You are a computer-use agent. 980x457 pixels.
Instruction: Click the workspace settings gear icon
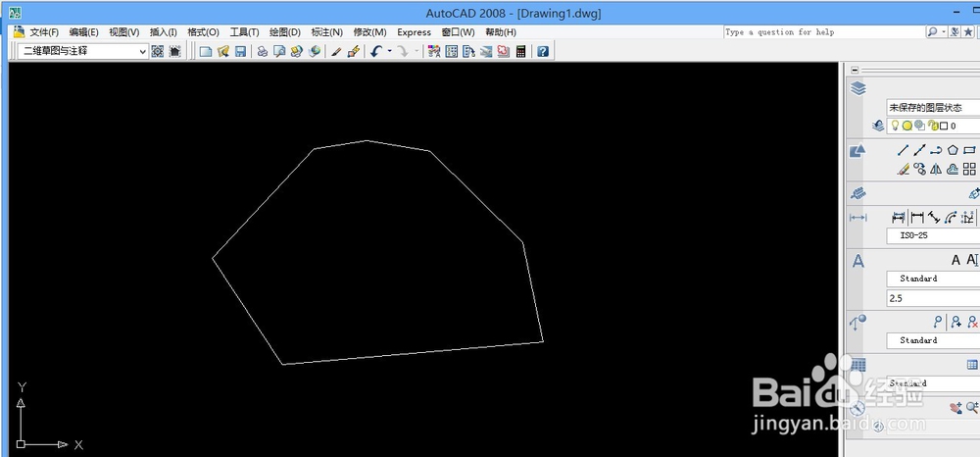(x=158, y=51)
